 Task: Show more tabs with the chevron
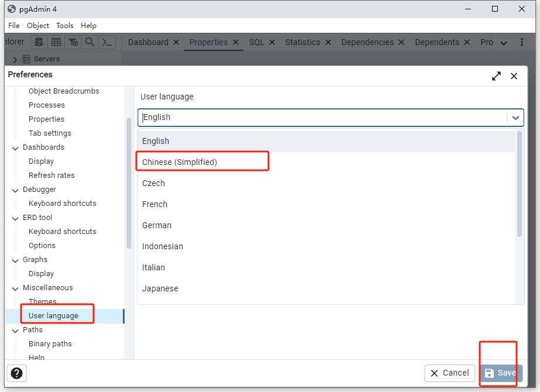504,43
